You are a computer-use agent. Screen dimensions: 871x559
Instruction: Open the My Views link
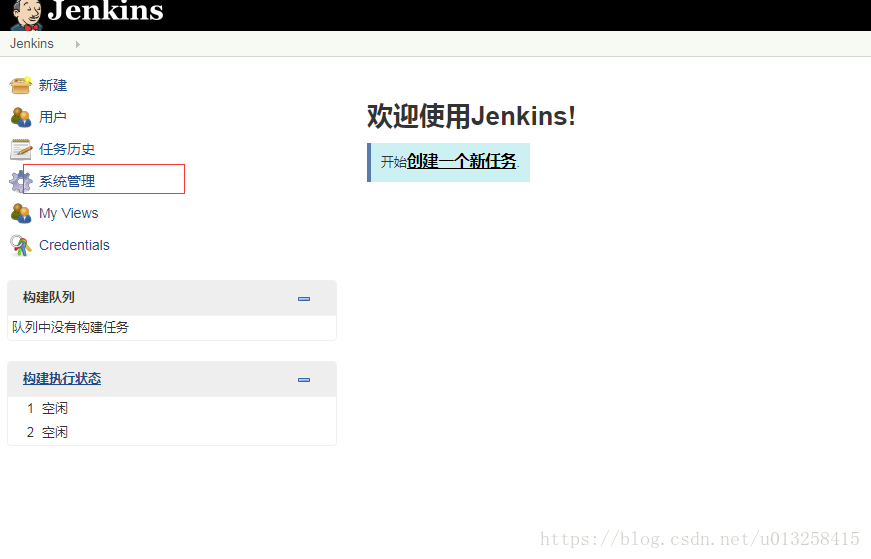coord(68,213)
